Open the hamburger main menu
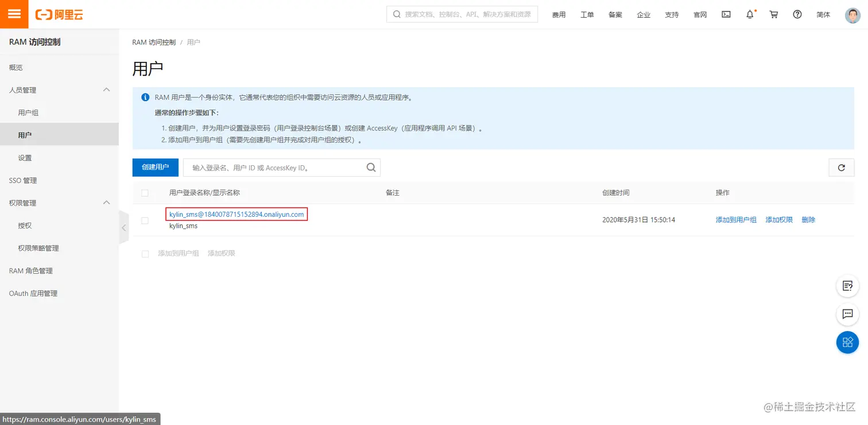 tap(14, 14)
